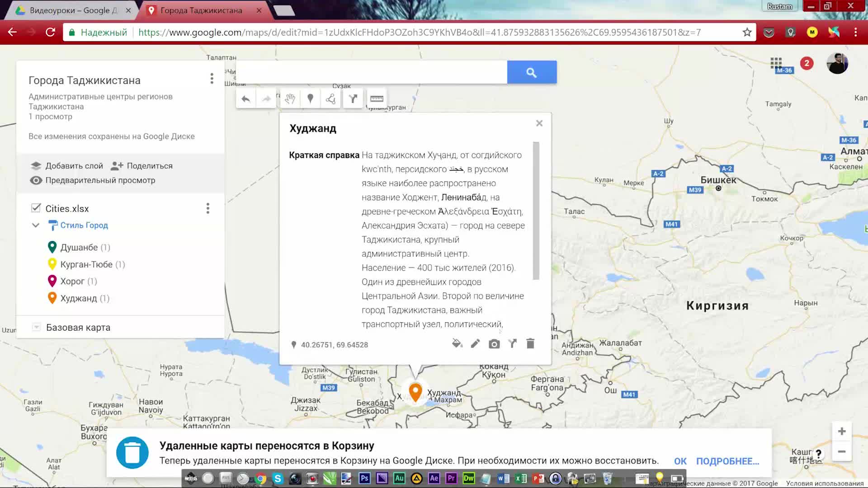This screenshot has height=488, width=868.
Task: Launch After Effects from the dock
Action: (x=434, y=478)
